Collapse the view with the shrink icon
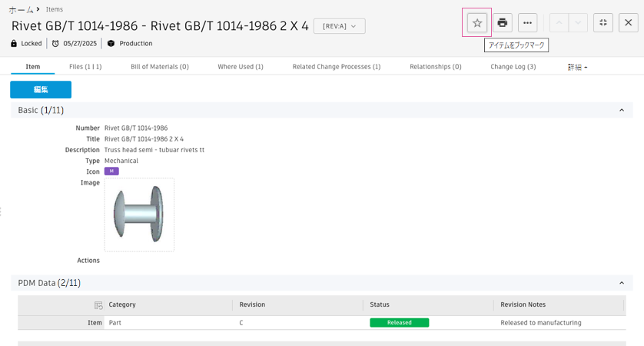This screenshot has width=644, height=346. [603, 22]
